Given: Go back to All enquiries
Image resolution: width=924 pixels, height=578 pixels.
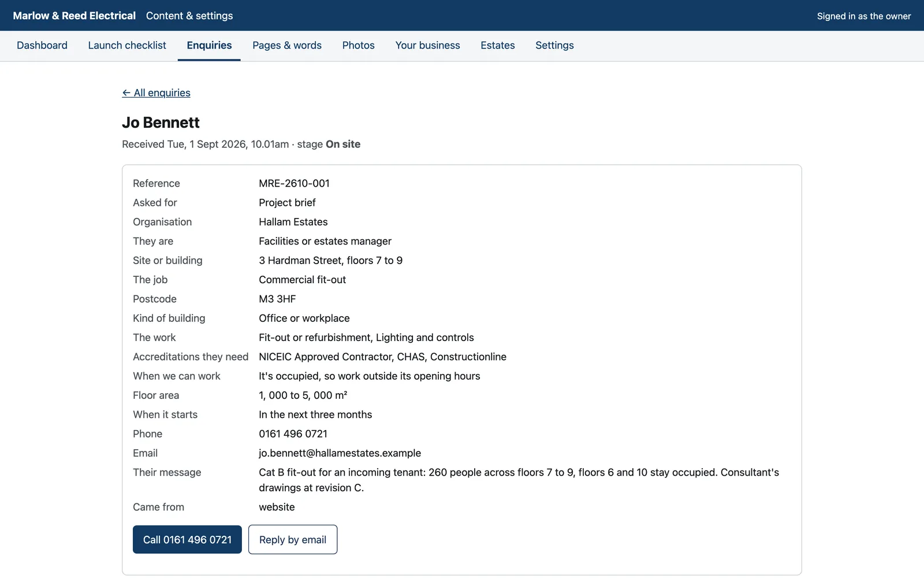Looking at the screenshot, I should (x=156, y=92).
